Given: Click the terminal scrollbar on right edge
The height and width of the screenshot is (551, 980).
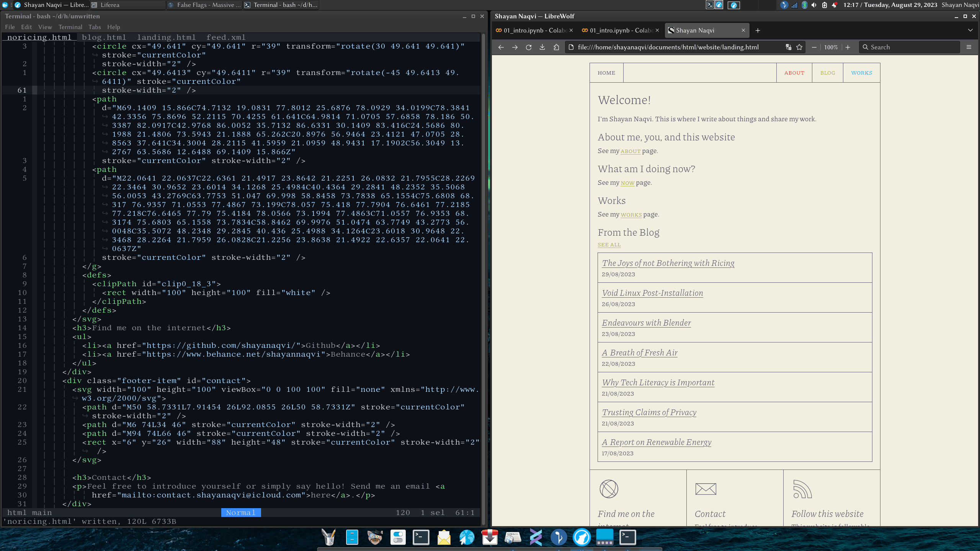Looking at the screenshot, I should pos(483,279).
